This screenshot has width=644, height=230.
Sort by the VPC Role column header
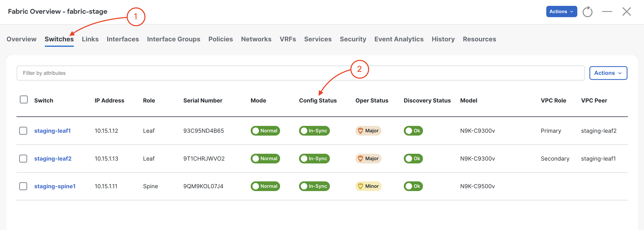[x=553, y=100]
